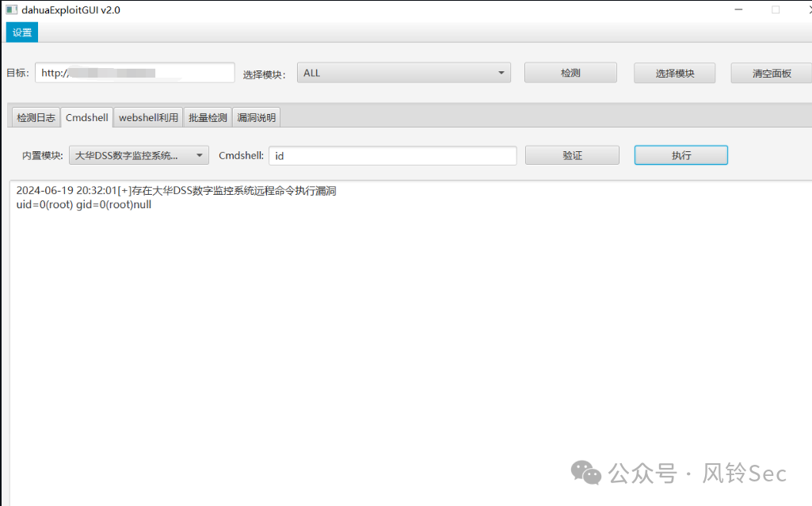Click the 验证 verify button

click(572, 155)
